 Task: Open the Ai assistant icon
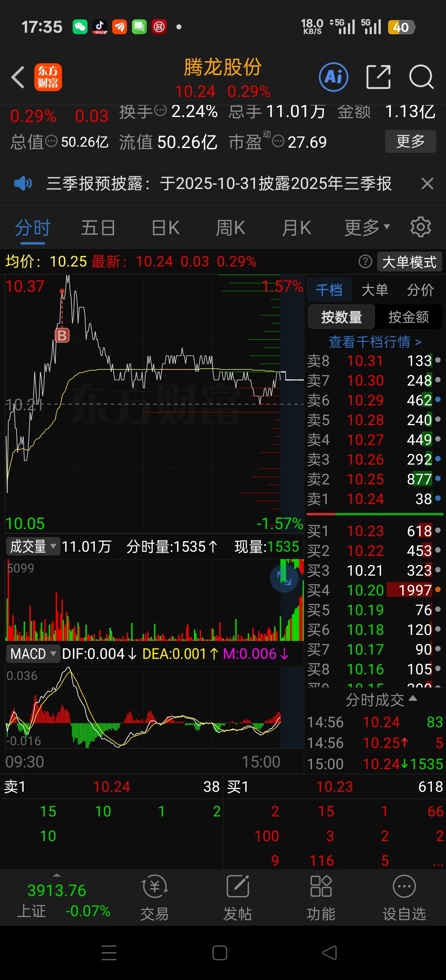[x=333, y=77]
